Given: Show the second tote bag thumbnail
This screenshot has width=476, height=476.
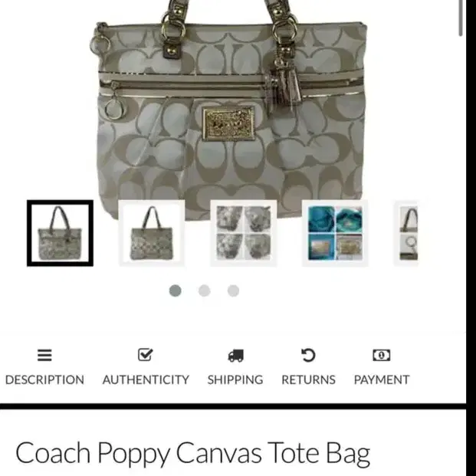Looking at the screenshot, I should pos(152,233).
